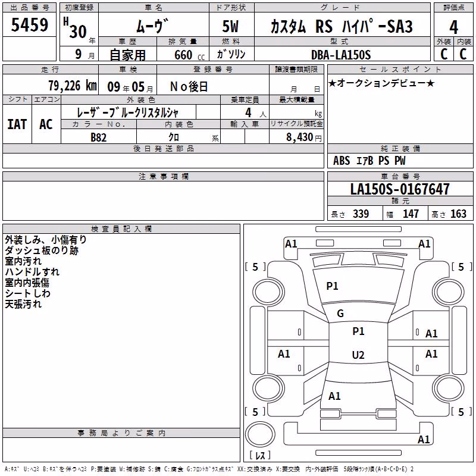
Task: Click the 純正装備 header
Action: [400, 148]
